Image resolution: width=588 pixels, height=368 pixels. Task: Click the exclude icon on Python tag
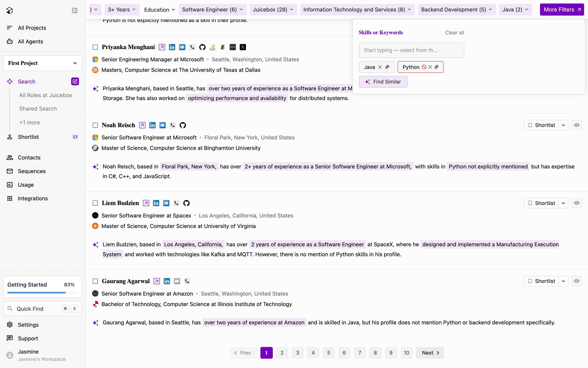coord(424,67)
